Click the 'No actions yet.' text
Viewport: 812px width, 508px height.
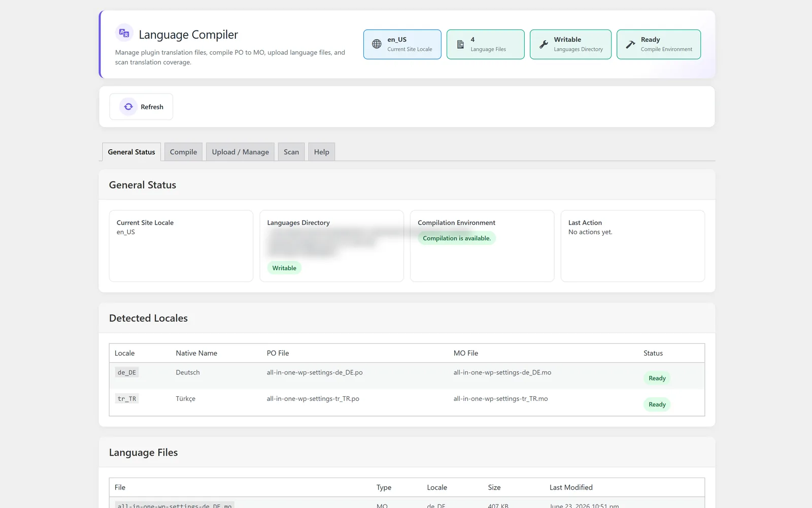tap(590, 232)
